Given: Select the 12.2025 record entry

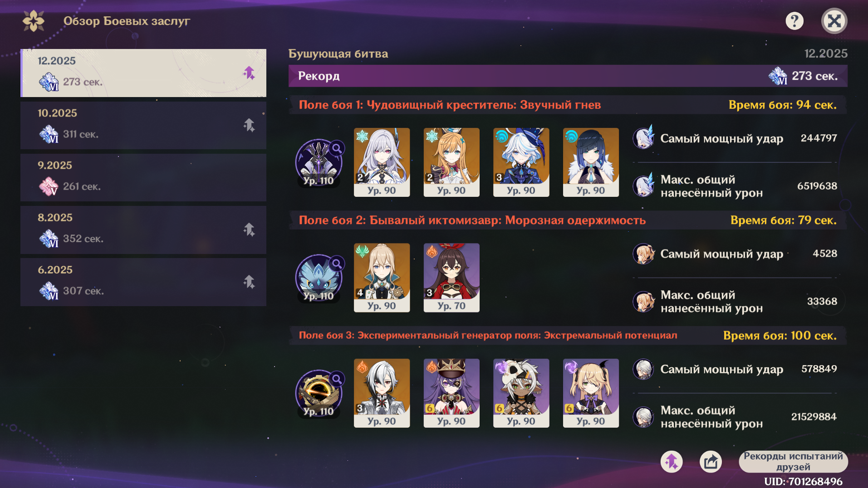Looking at the screenshot, I should click(143, 73).
